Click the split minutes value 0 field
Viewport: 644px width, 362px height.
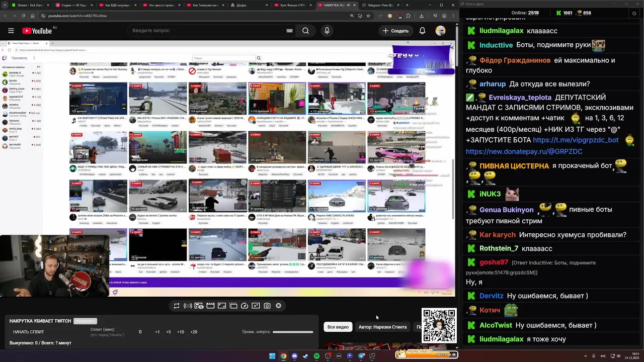(x=140, y=332)
